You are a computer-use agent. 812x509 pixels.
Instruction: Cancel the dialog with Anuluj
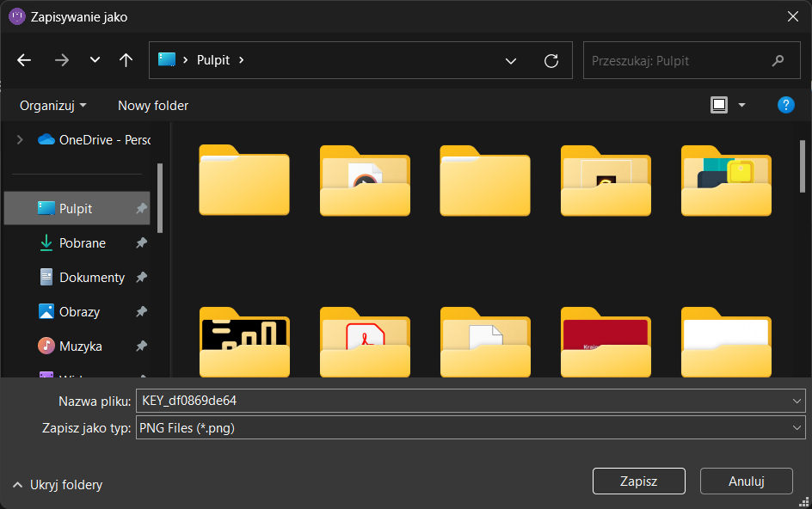[x=746, y=481]
